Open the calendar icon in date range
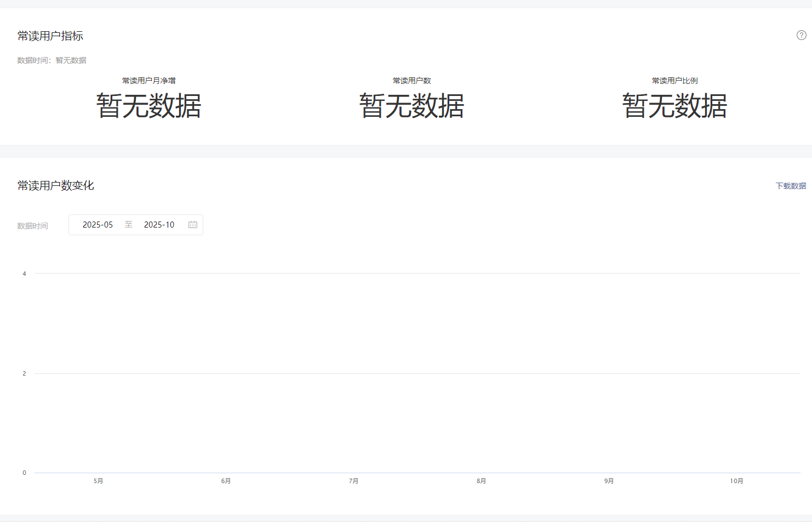 pyautogui.click(x=193, y=225)
